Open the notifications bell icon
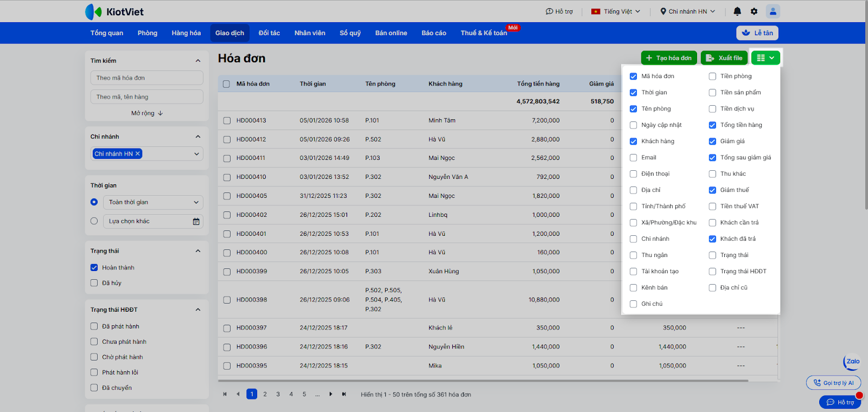 coord(737,11)
